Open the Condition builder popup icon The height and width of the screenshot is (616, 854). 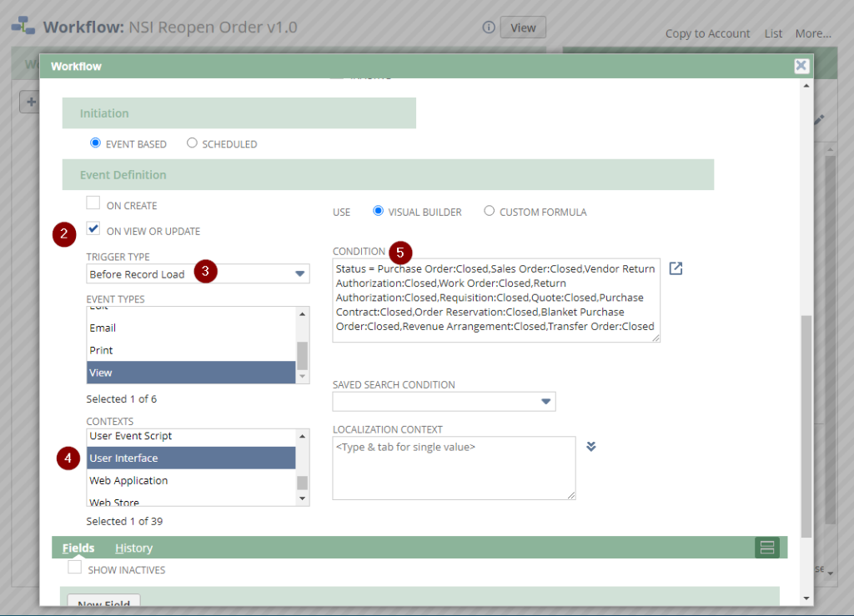pyautogui.click(x=676, y=268)
